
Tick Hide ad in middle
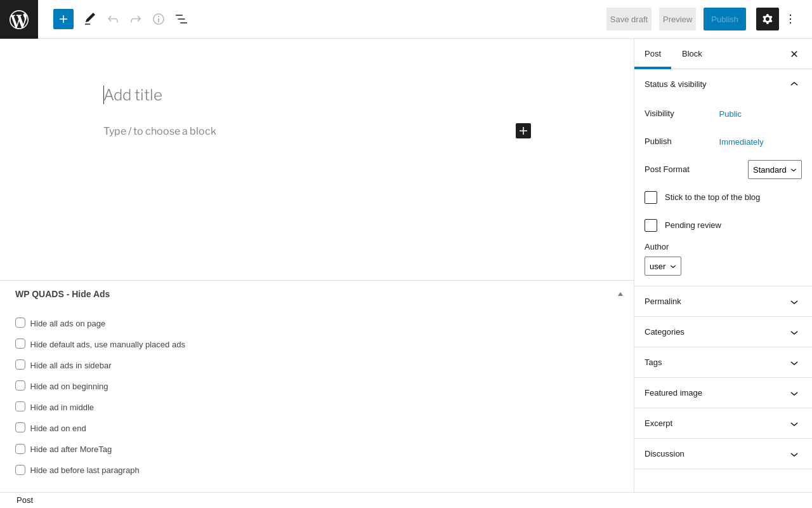(x=20, y=406)
